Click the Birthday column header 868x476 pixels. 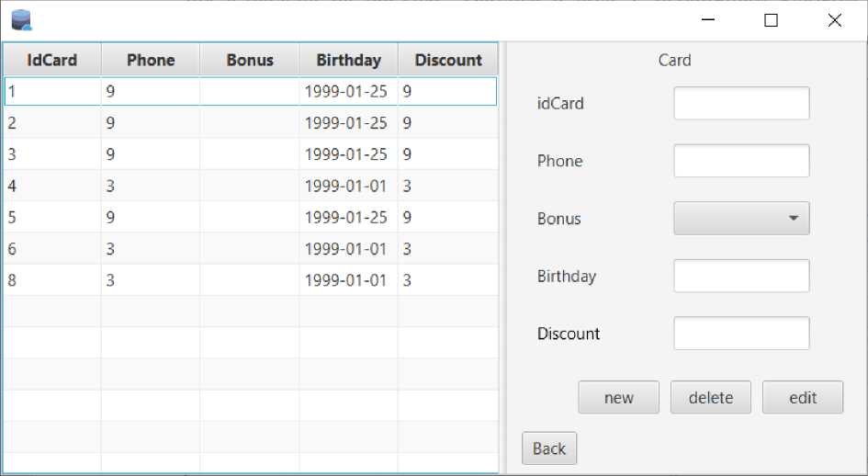click(348, 60)
